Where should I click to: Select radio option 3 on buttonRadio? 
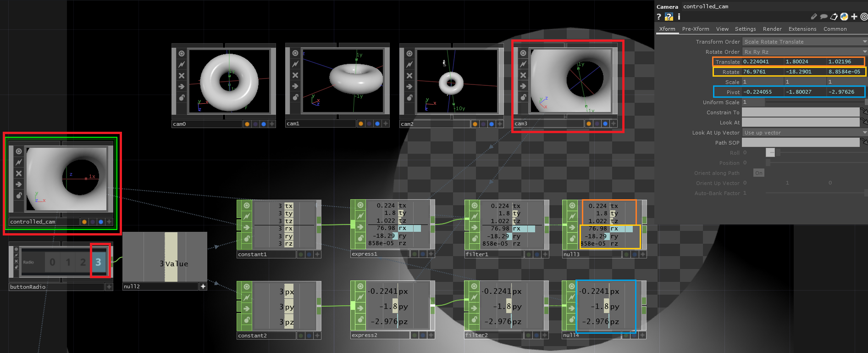[x=98, y=262]
